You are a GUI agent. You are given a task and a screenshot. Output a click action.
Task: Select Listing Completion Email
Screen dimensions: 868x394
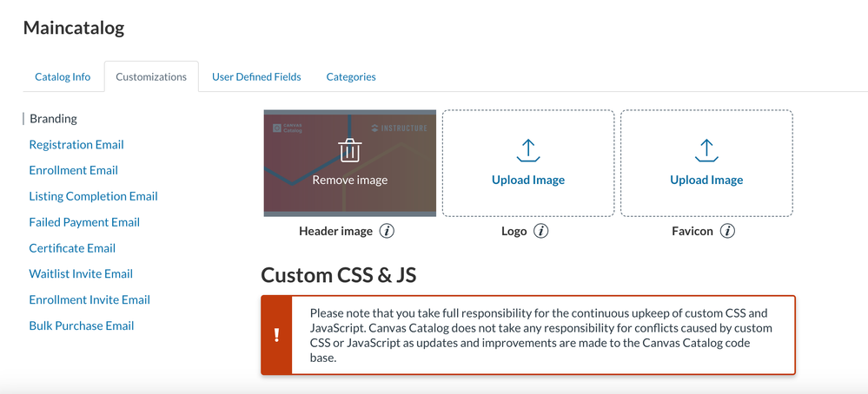94,196
